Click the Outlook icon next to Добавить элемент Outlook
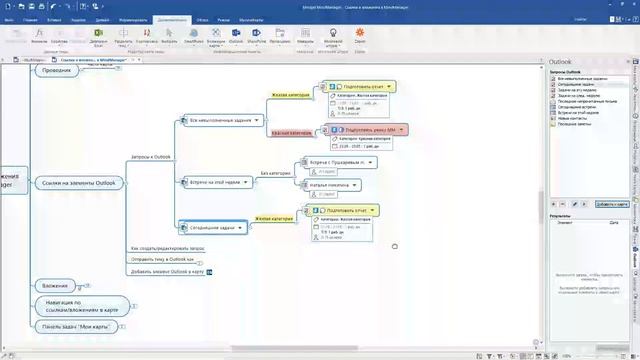The image size is (640, 360). click(209, 272)
